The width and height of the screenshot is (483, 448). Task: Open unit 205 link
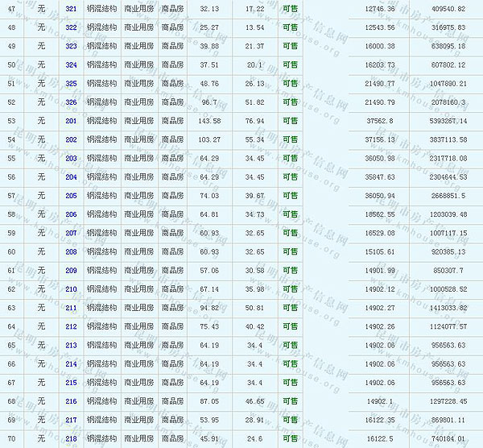pyautogui.click(x=71, y=196)
